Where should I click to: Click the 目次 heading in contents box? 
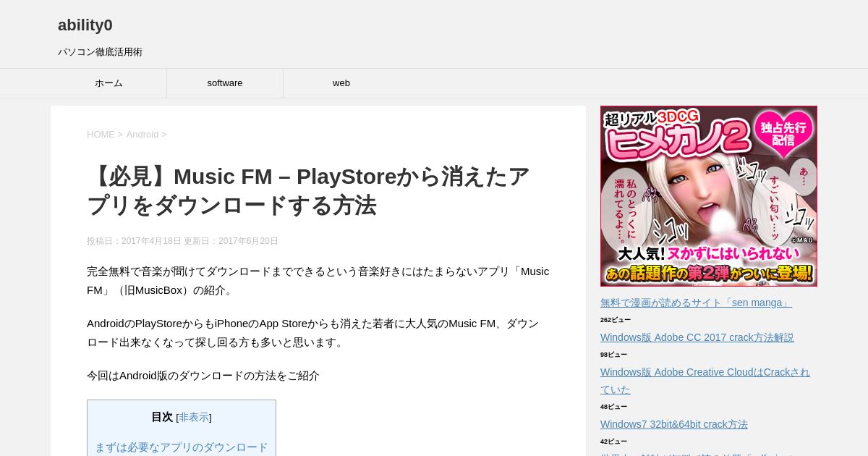[162, 417]
